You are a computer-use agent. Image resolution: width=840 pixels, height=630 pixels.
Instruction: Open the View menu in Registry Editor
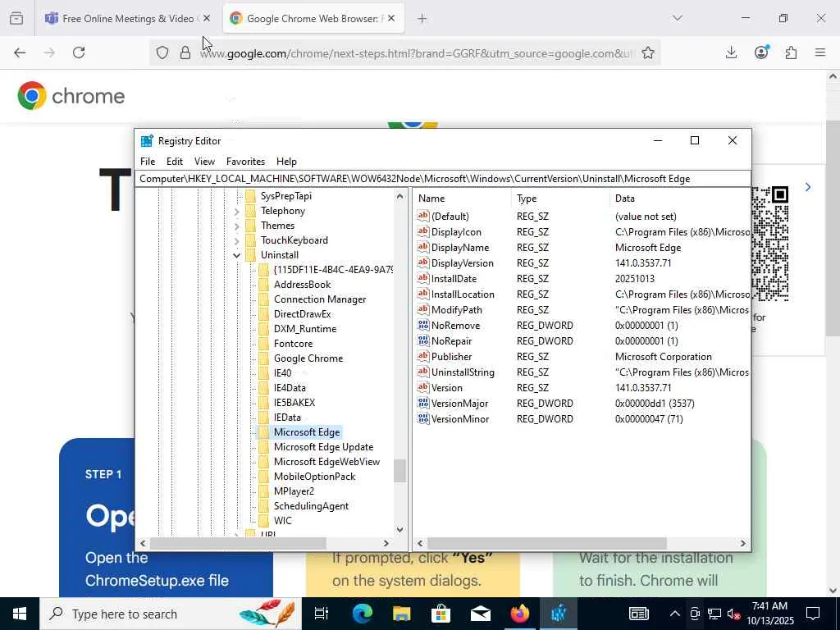click(204, 162)
